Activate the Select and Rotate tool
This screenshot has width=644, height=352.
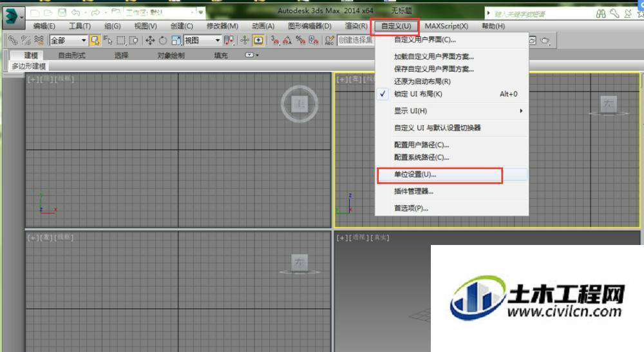[163, 41]
